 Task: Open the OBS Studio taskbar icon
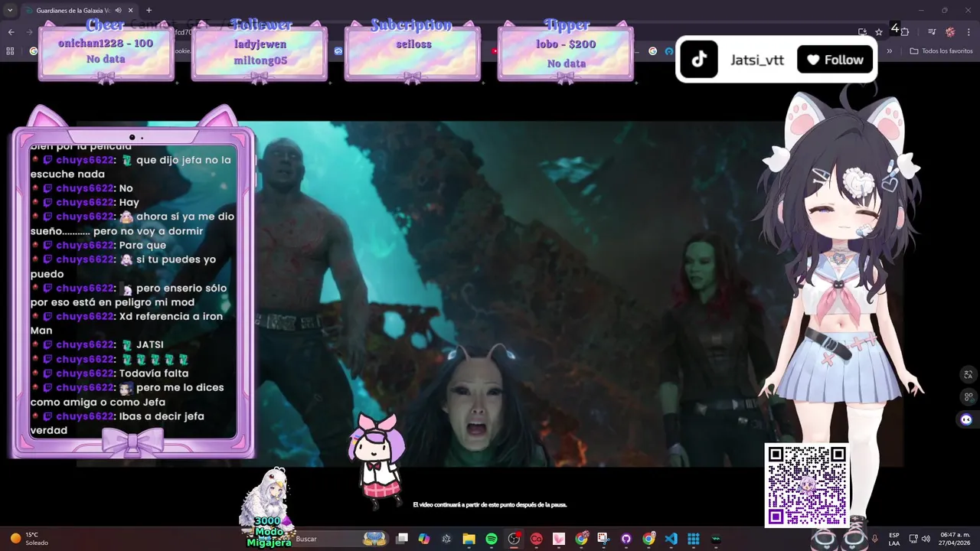point(514,539)
